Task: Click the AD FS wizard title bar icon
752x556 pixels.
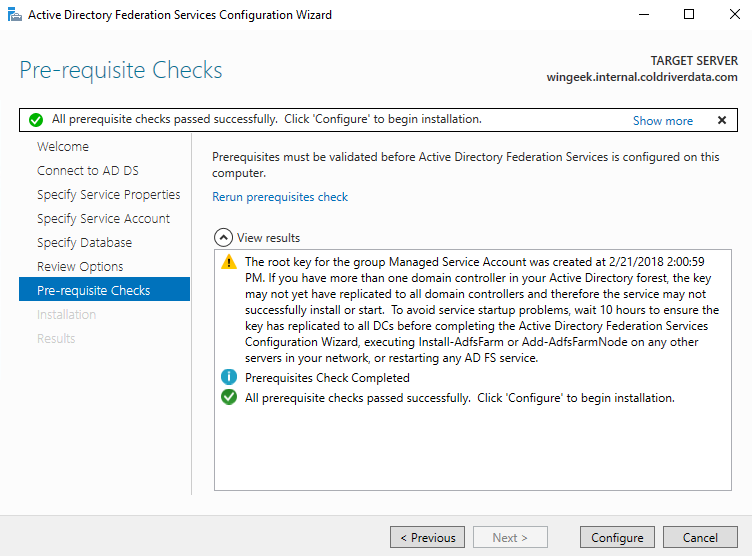Action: (x=13, y=15)
